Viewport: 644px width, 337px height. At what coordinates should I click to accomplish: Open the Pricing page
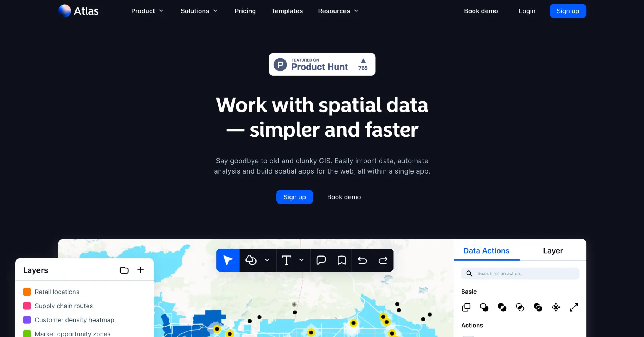tap(245, 11)
